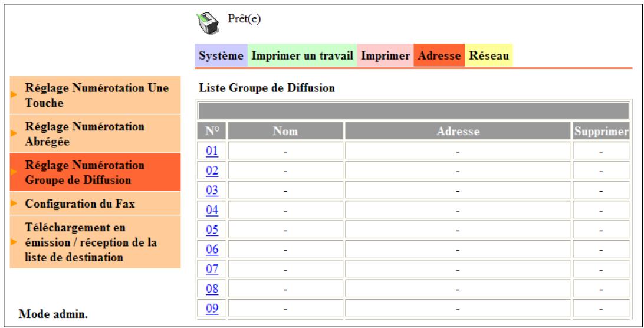
Task: Click the Adresse column header
Action: (x=458, y=131)
